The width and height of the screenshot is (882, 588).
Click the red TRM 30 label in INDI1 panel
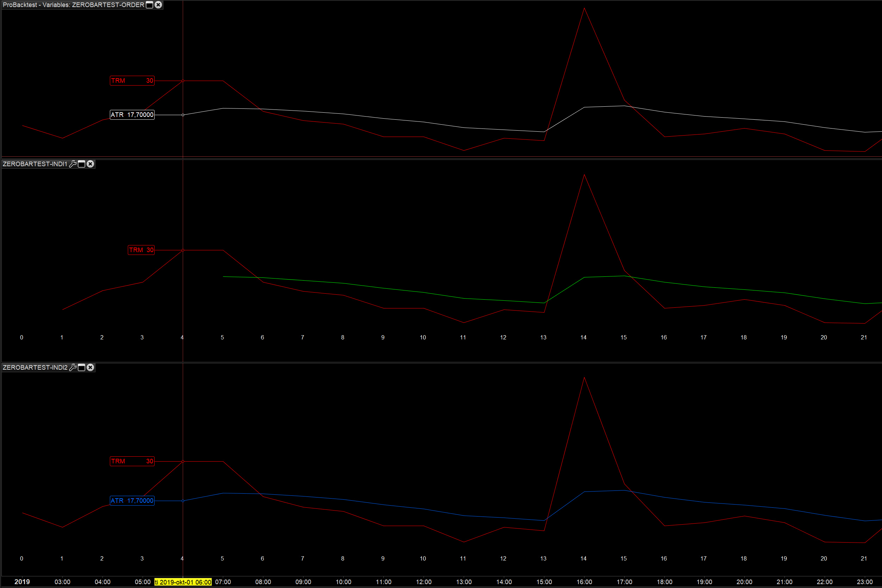pos(141,250)
